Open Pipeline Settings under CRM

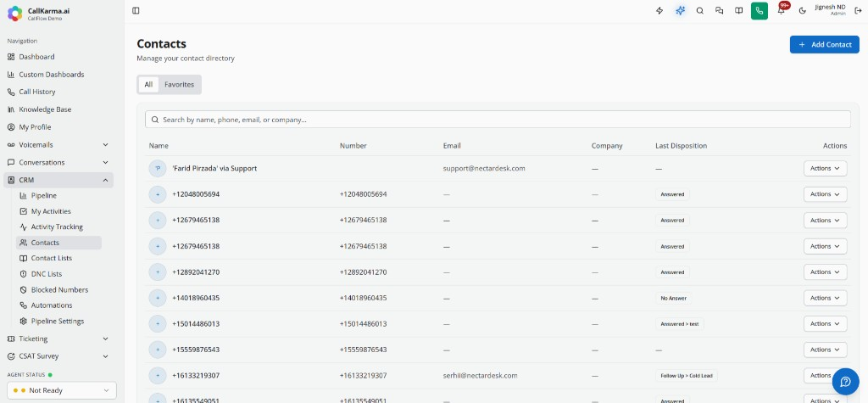(58, 321)
